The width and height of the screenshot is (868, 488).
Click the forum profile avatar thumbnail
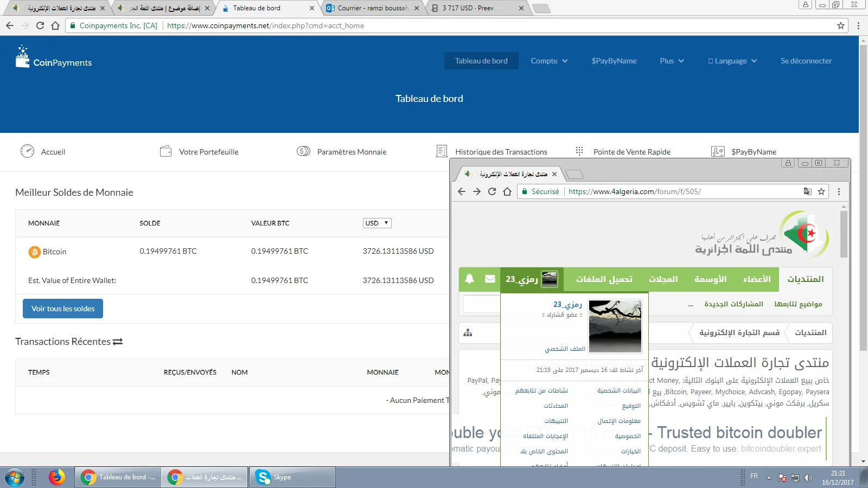coord(615,326)
